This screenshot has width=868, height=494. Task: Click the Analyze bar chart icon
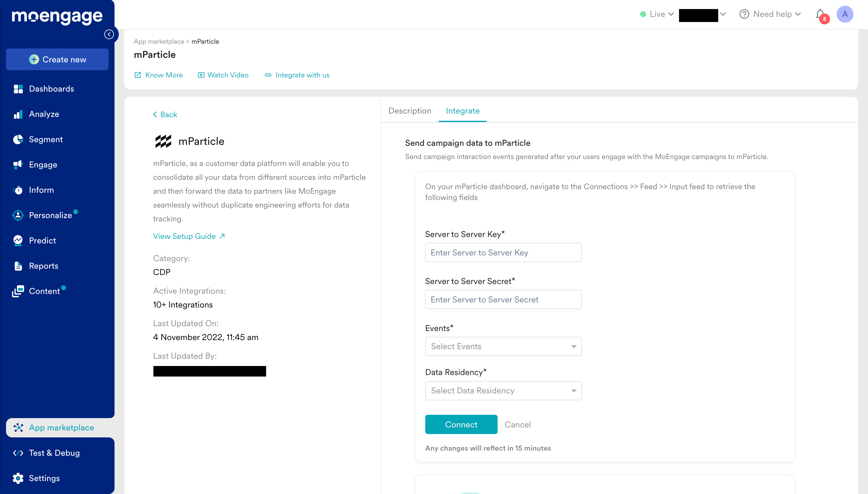(x=18, y=114)
